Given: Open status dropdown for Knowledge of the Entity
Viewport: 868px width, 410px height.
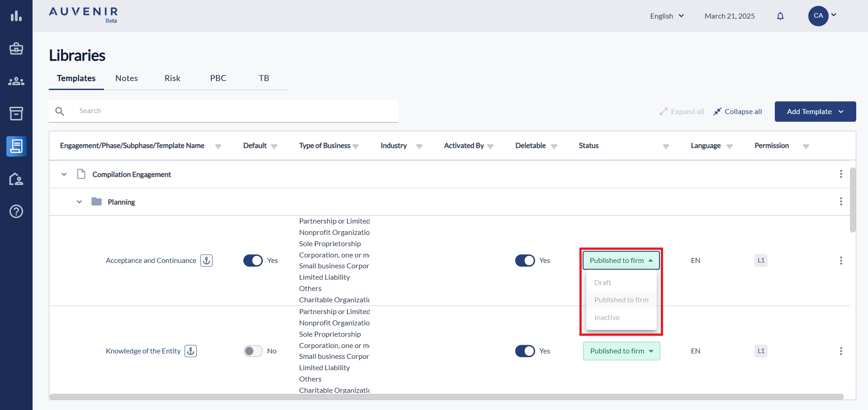Looking at the screenshot, I should coord(621,351).
